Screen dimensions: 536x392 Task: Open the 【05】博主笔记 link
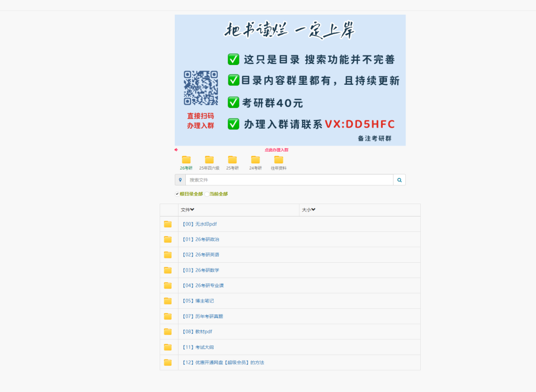point(198,301)
